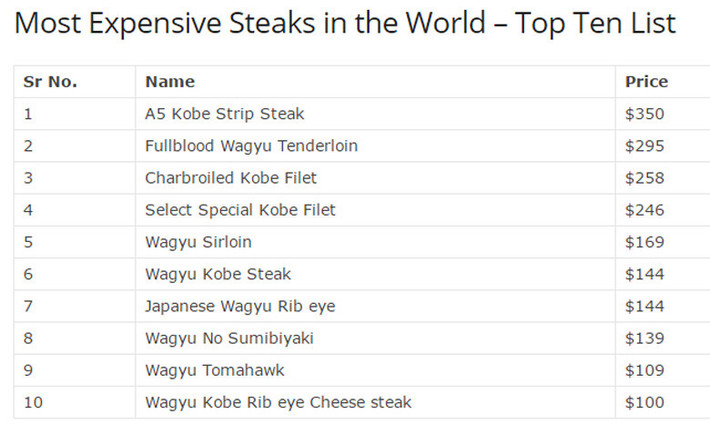Viewport: 710px width, 443px height.
Task: Select Wagyu Kobe Rib eye Cheese steak
Action: (278, 403)
